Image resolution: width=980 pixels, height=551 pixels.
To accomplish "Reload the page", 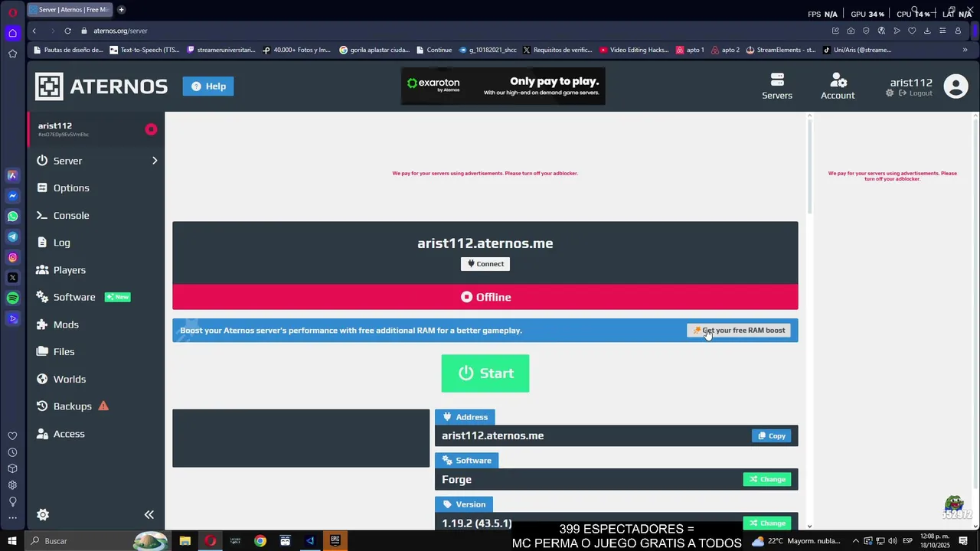I will (67, 31).
